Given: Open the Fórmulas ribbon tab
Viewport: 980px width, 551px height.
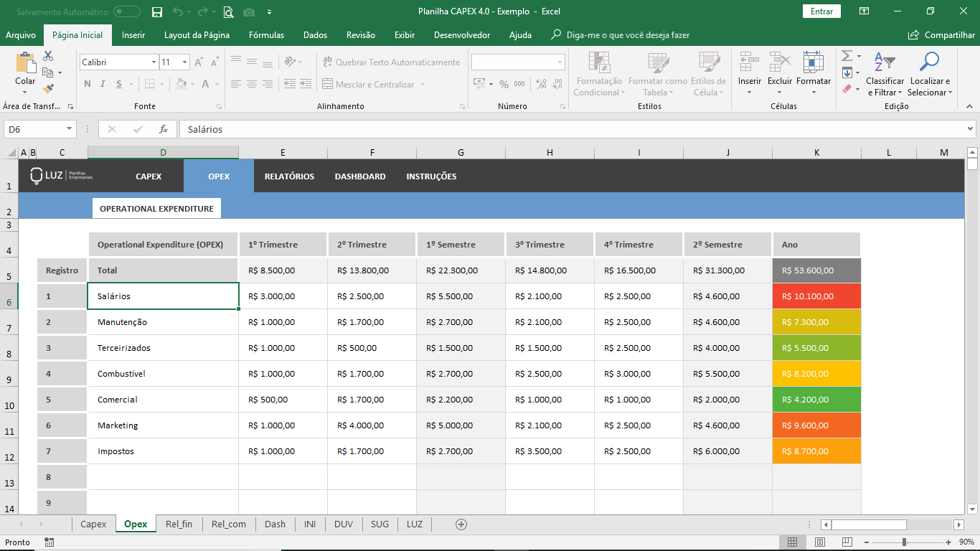Looking at the screenshot, I should (266, 35).
